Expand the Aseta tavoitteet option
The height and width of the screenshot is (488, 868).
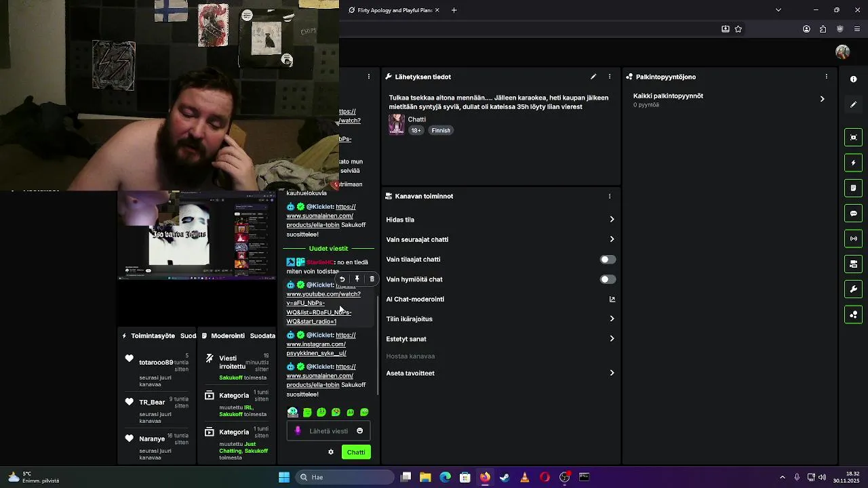[612, 373]
